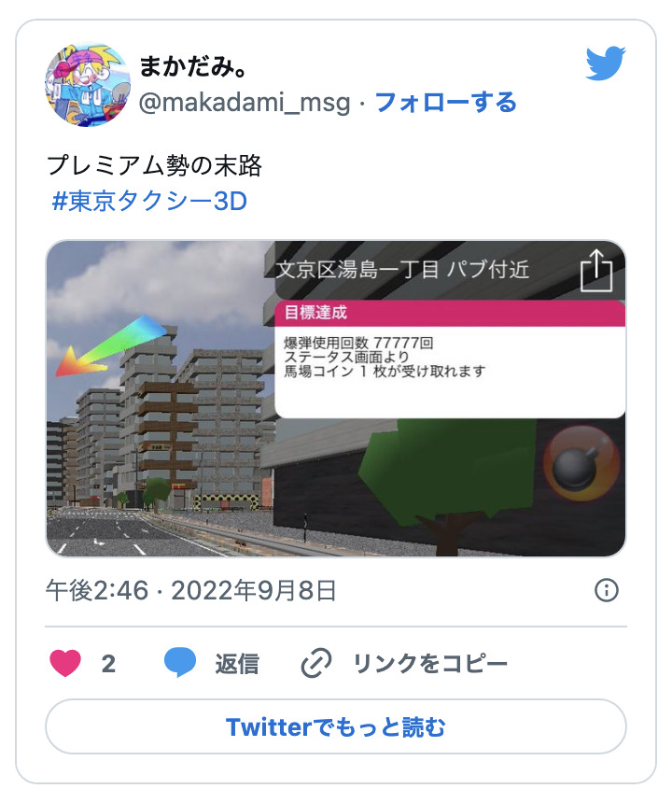Click the share icon in game screenshot
The width and height of the screenshot is (672, 803).
coord(596,271)
